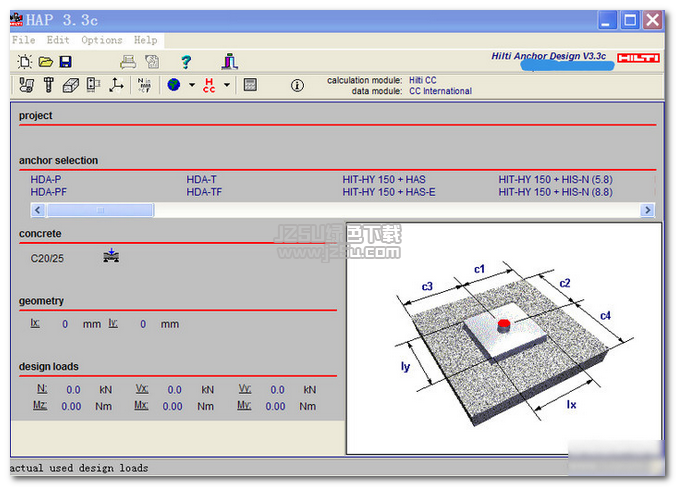Click the red Hilti logo
This screenshot has height=487, width=676.
(x=638, y=58)
